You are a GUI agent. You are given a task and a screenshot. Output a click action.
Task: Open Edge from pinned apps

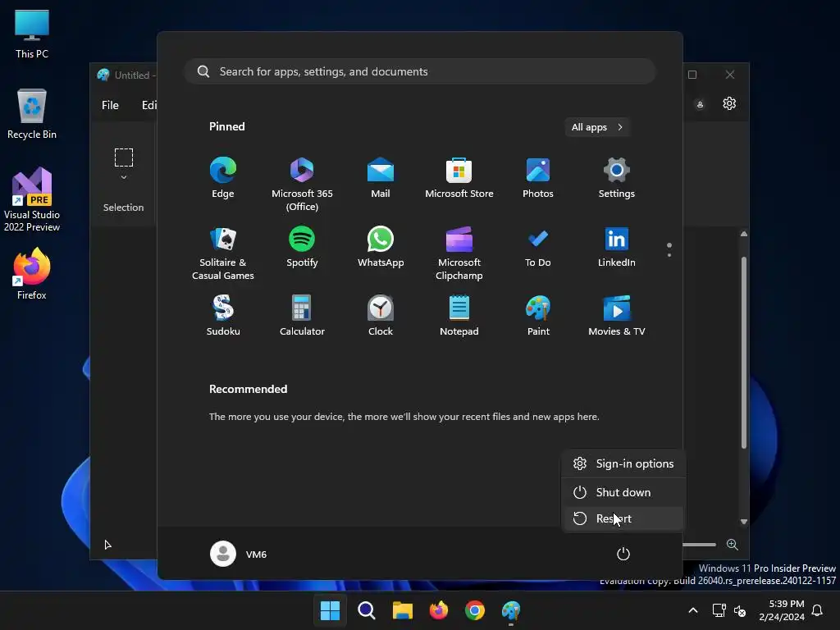(223, 178)
